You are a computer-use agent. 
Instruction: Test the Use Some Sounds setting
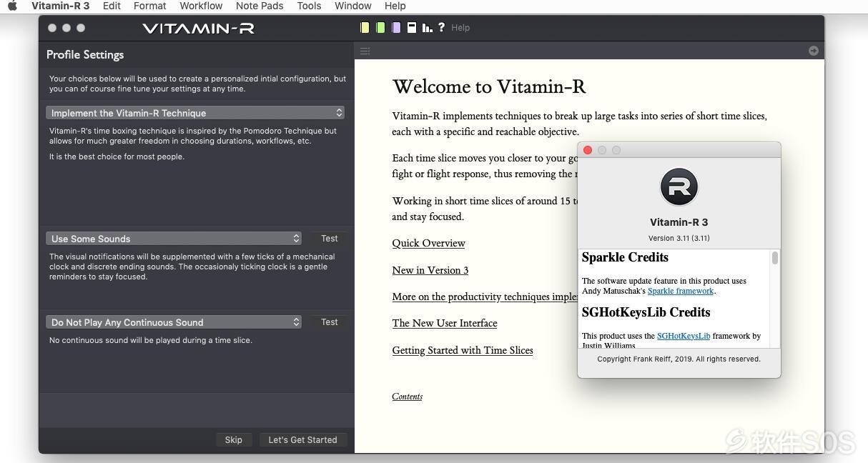(x=330, y=239)
